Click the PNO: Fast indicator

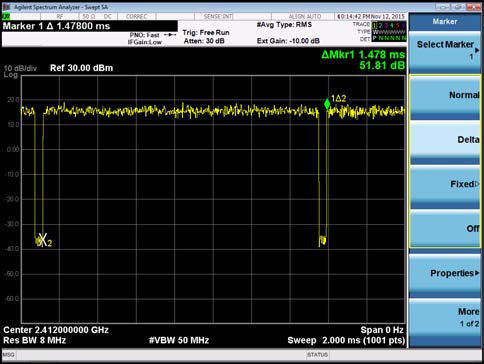(x=144, y=35)
